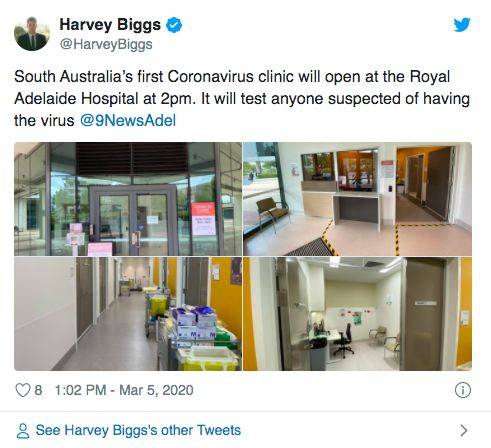Image resolution: width=491 pixels, height=448 pixels.
Task: Open the reception waiting area photo
Action: point(357,199)
